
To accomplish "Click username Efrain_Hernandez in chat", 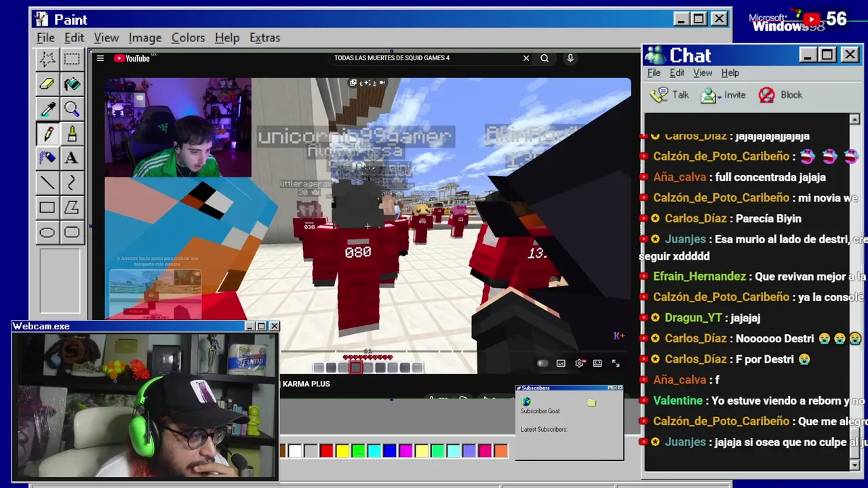I will click(x=699, y=277).
